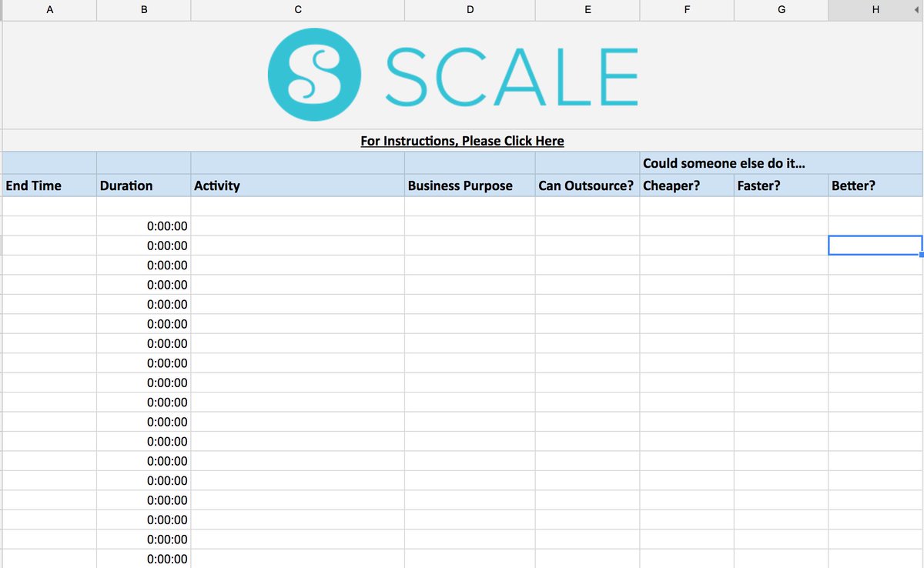Click the 'Better?' header cell
924x568 pixels.
coord(875,185)
